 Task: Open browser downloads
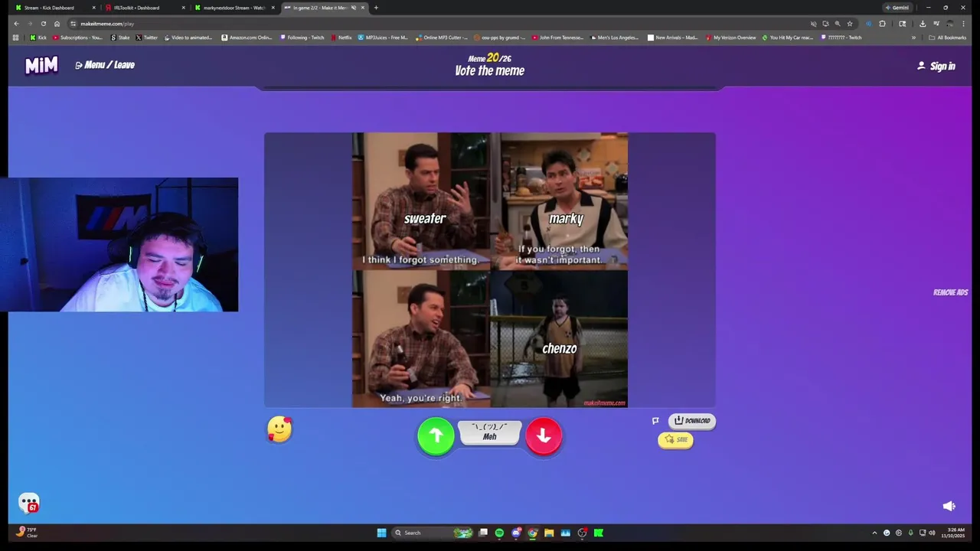click(x=923, y=24)
